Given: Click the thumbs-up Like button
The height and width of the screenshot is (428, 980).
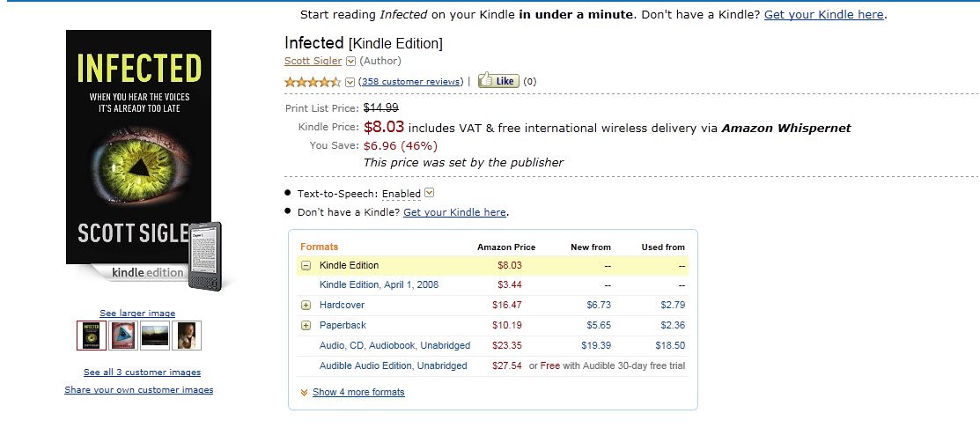Looking at the screenshot, I should coord(497,81).
